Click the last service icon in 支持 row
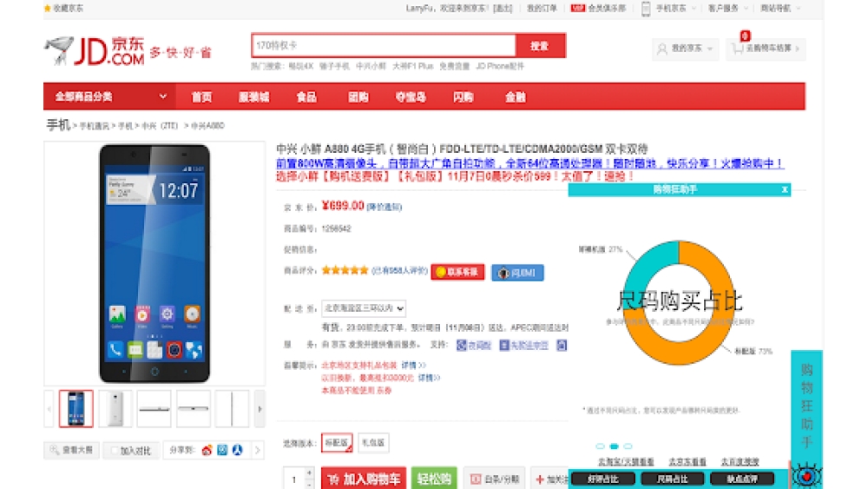This screenshot has width=868, height=489. click(562, 345)
